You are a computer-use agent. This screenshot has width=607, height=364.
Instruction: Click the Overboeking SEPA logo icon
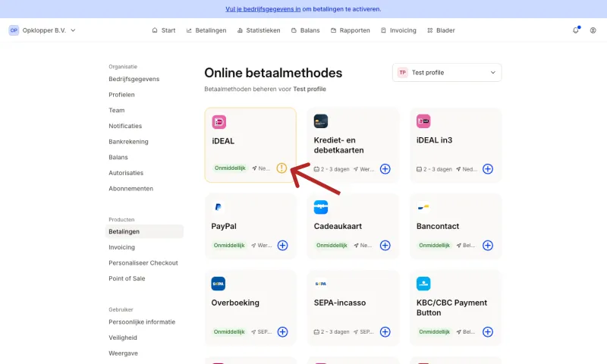coord(219,284)
